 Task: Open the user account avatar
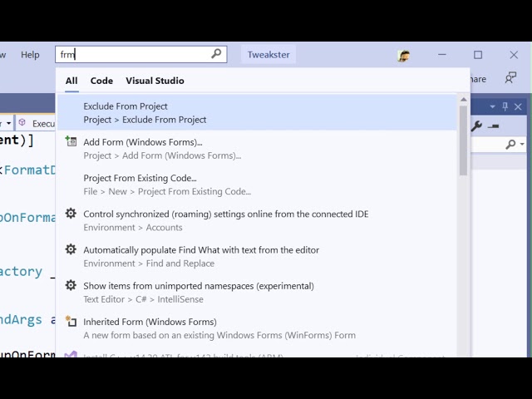[x=403, y=56]
